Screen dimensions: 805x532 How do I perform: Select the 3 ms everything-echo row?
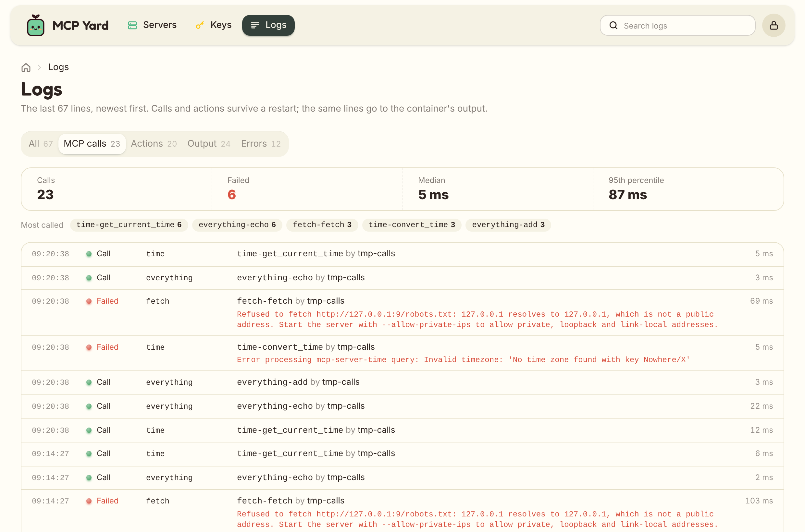(x=402, y=278)
